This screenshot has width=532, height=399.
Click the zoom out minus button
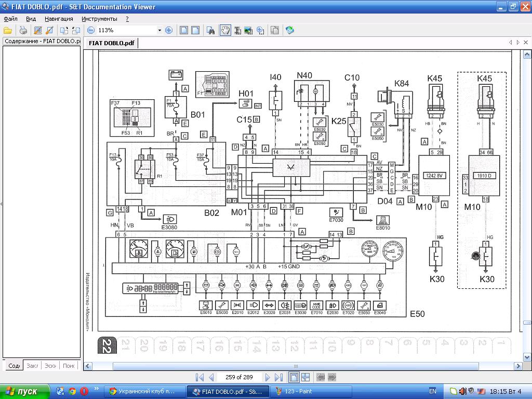(x=91, y=31)
